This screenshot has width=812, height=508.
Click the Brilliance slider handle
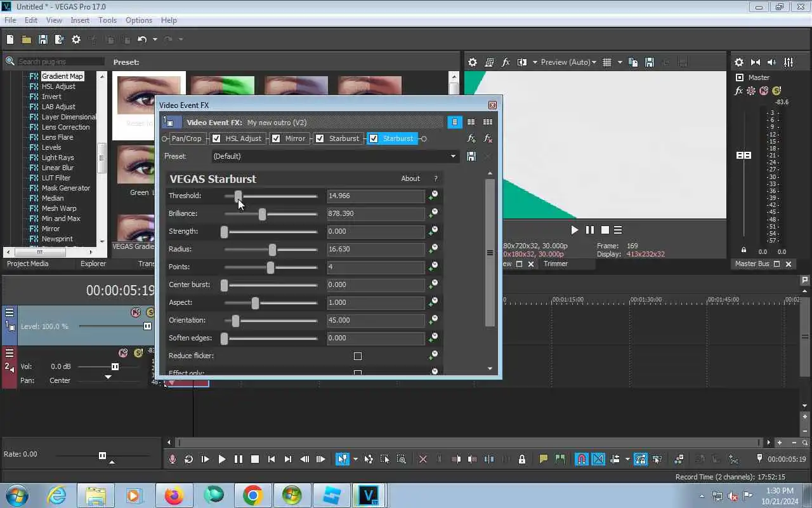[262, 215]
